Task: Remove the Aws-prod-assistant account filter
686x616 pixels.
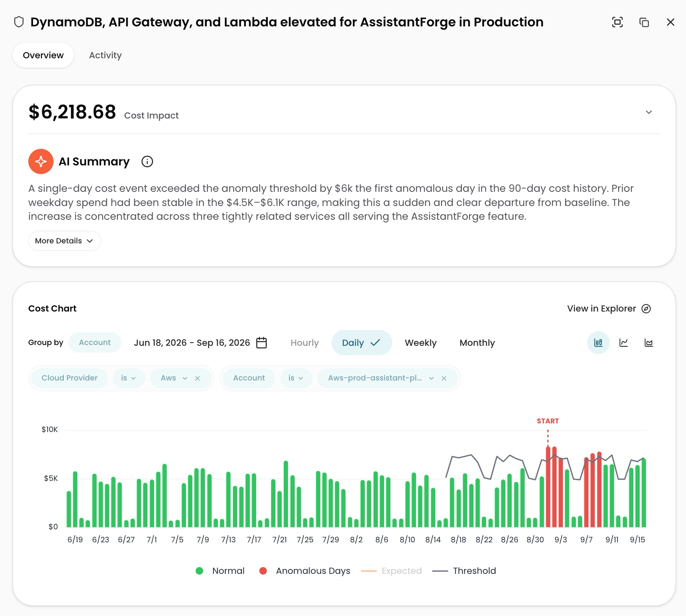Action: [444, 379]
